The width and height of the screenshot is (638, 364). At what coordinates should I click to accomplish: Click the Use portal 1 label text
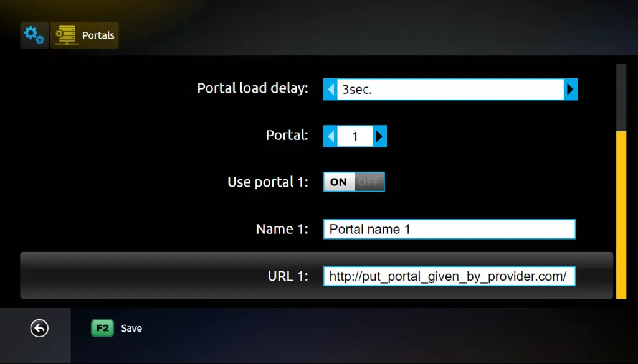click(267, 182)
